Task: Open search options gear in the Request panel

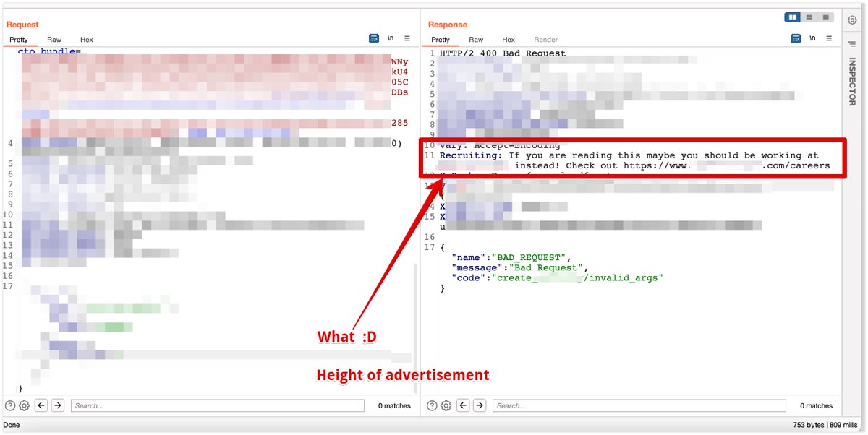Action: (22, 405)
